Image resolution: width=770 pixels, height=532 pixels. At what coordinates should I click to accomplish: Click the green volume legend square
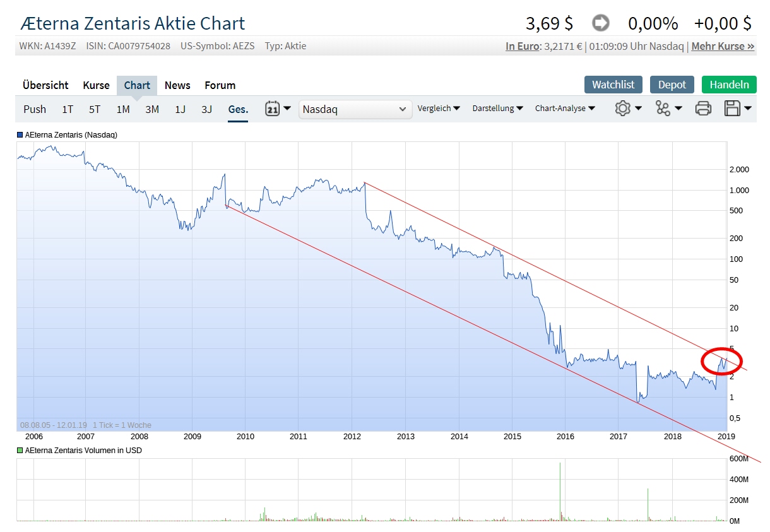20,451
